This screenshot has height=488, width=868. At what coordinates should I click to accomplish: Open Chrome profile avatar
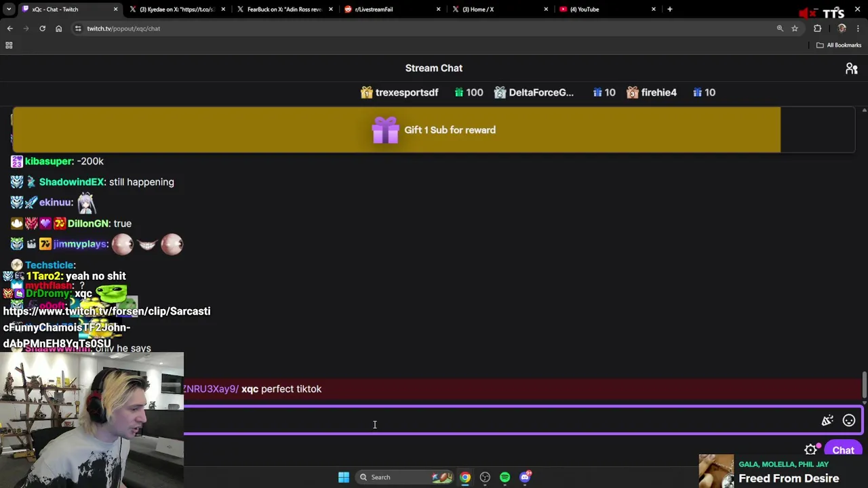click(x=842, y=28)
